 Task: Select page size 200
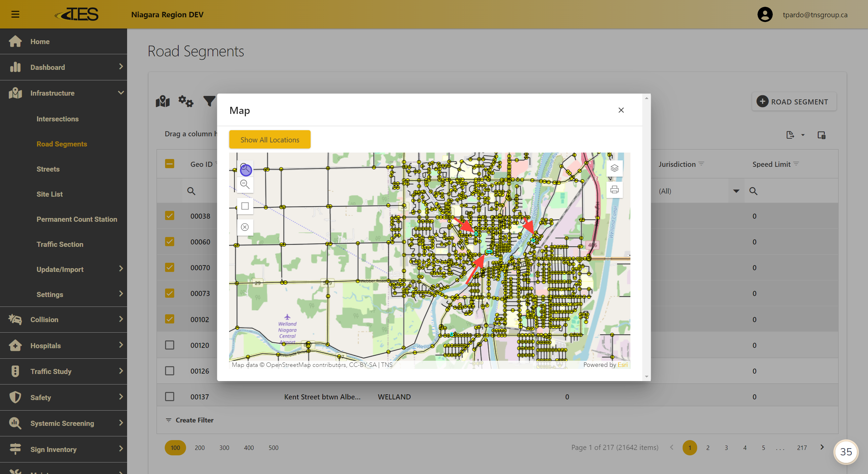click(200, 448)
